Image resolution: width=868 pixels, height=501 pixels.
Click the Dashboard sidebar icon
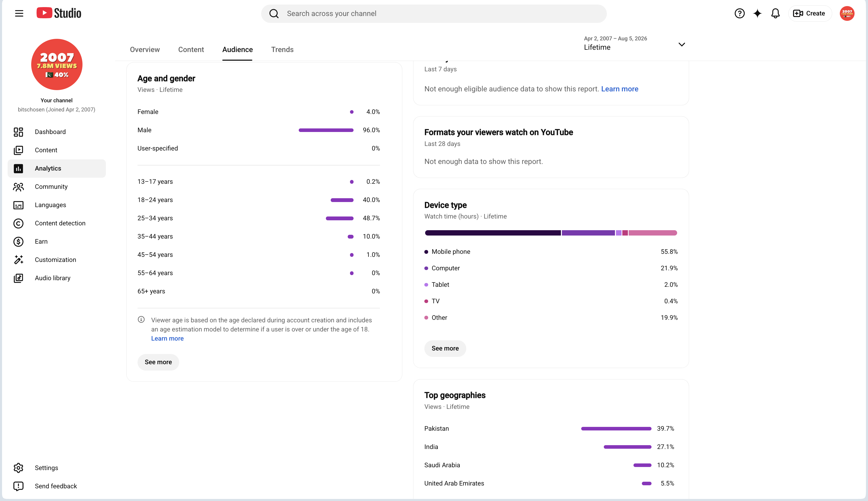pos(18,132)
